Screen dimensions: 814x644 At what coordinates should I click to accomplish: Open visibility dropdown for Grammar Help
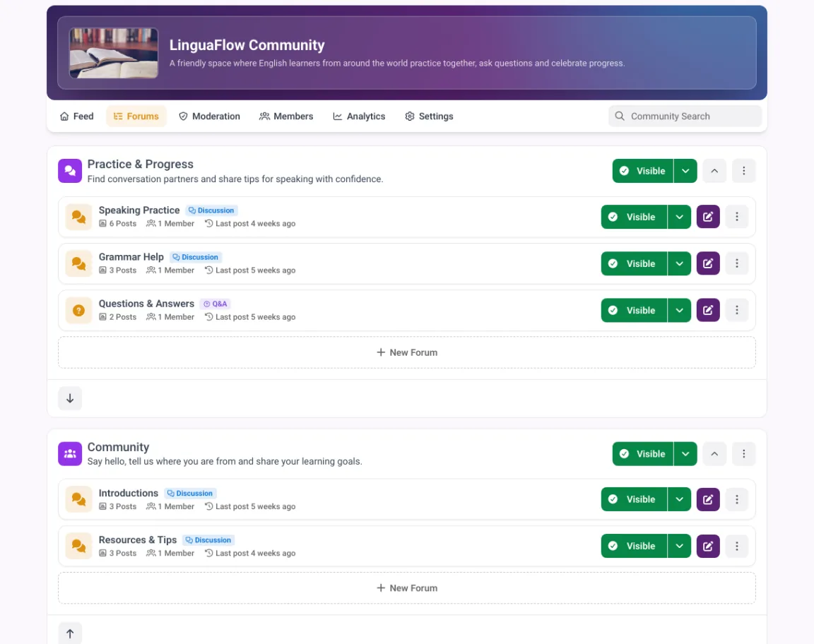[x=679, y=263]
